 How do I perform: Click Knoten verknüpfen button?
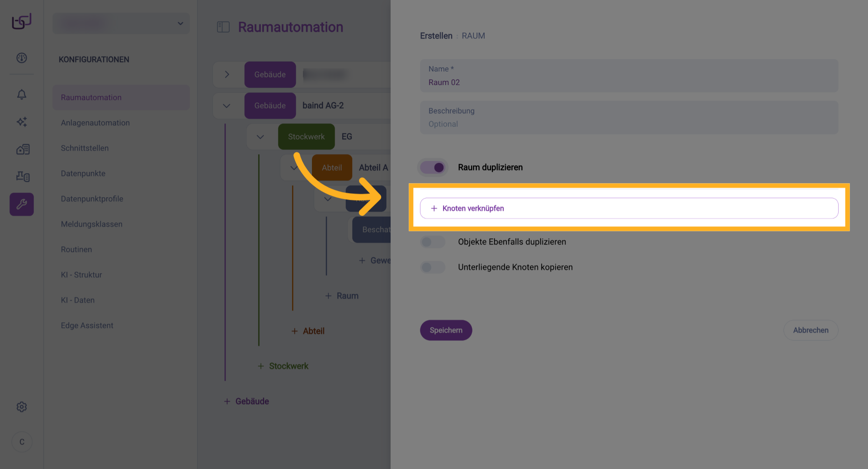tap(629, 208)
